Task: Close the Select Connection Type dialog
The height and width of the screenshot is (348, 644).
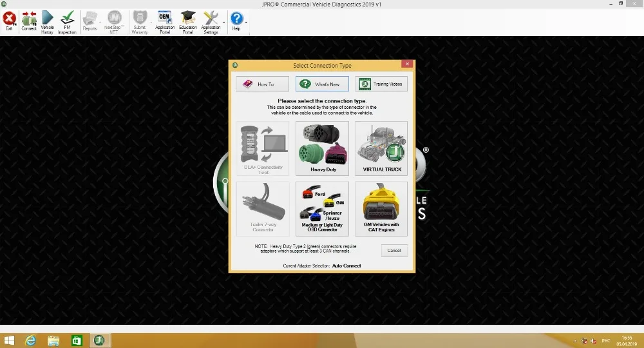Action: tap(407, 64)
